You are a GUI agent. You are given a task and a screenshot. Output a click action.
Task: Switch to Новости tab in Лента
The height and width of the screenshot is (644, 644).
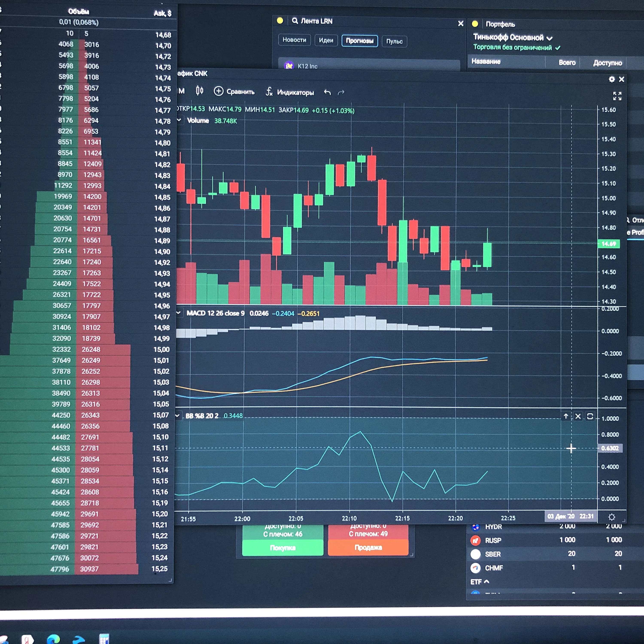pyautogui.click(x=294, y=40)
